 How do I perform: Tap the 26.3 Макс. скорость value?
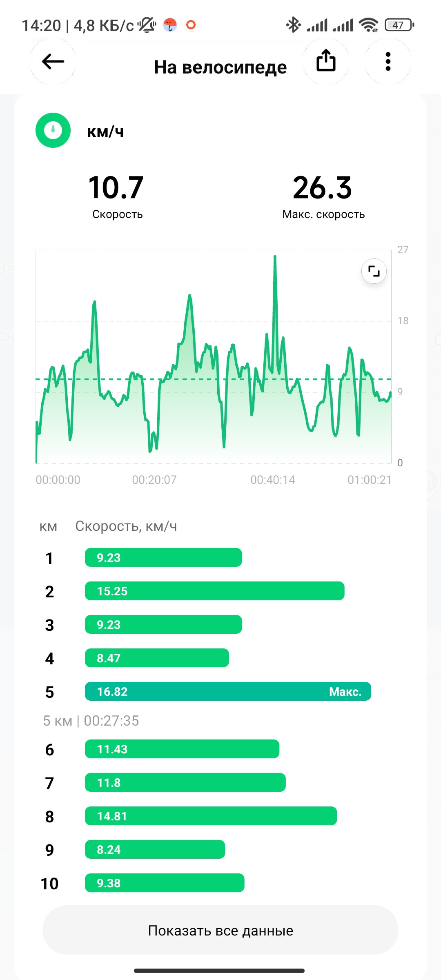coord(323,188)
